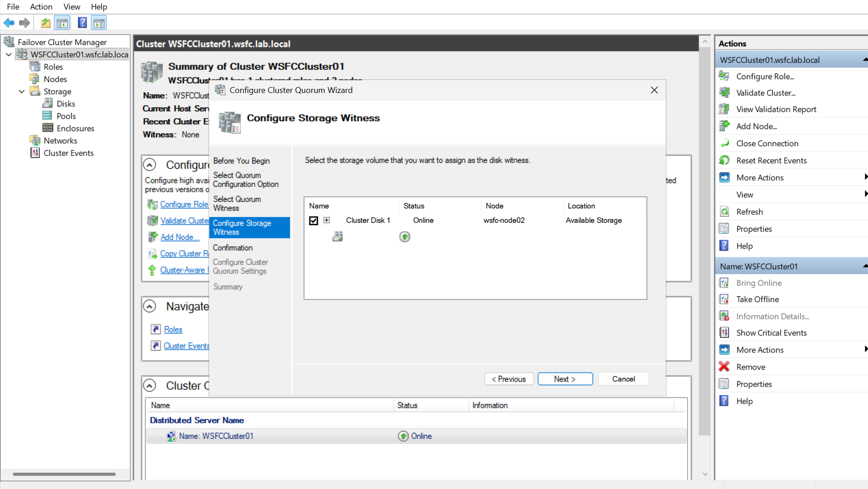Screen dimensions: 868x489
Task: Uncheck the Cluster Disk 1 checkbox
Action: pos(314,221)
